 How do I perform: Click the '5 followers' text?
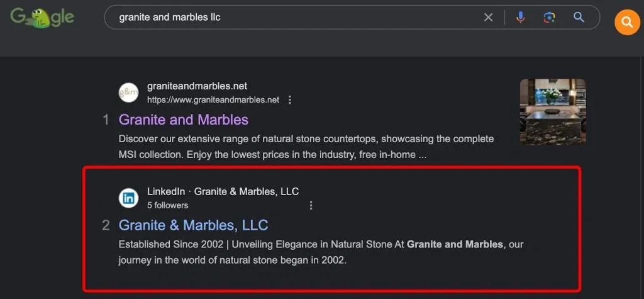tap(167, 205)
